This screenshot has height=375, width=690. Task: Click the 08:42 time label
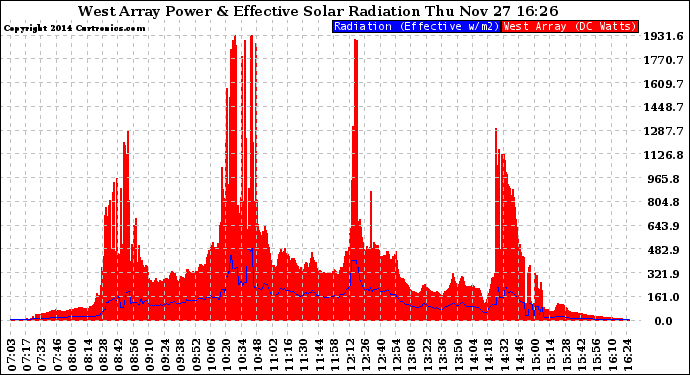coord(119,354)
